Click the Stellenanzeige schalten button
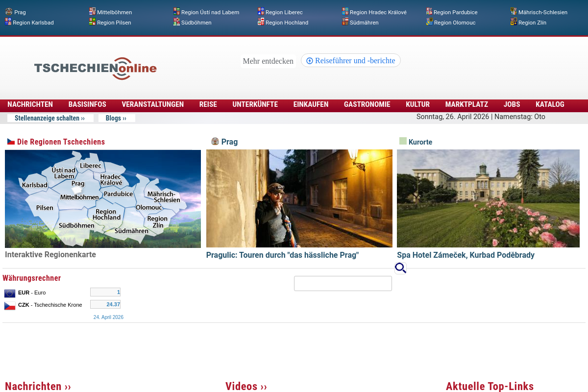 pos(50,118)
